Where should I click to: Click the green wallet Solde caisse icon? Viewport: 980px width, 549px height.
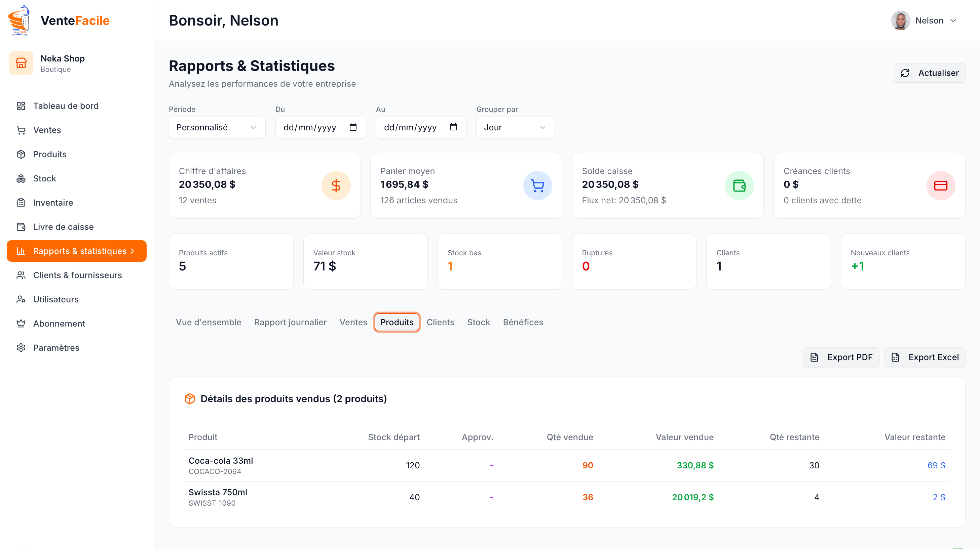[x=739, y=185]
